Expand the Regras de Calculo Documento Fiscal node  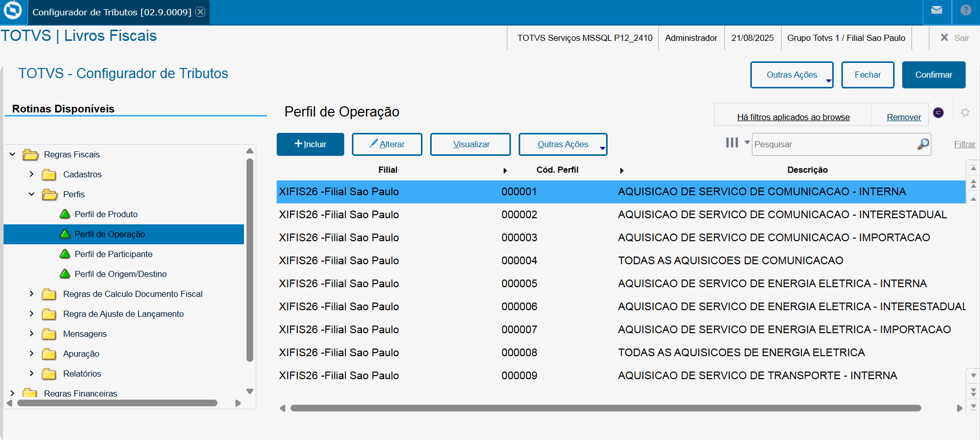31,294
